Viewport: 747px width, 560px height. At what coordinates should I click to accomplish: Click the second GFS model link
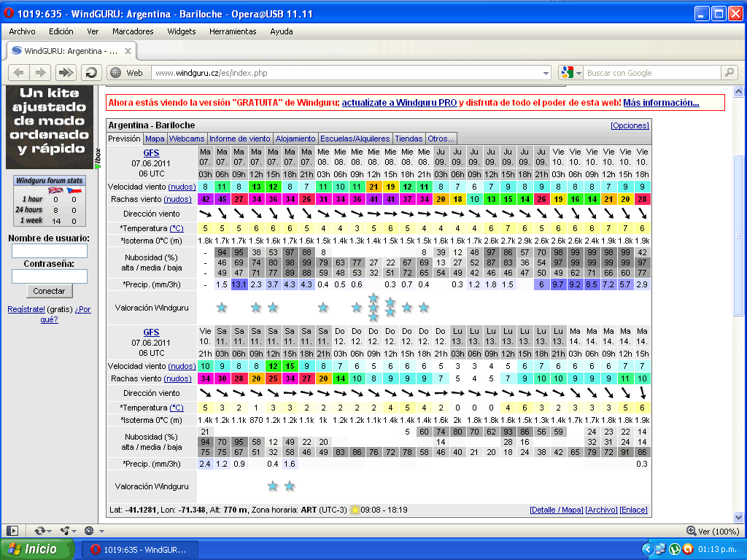pos(151,332)
